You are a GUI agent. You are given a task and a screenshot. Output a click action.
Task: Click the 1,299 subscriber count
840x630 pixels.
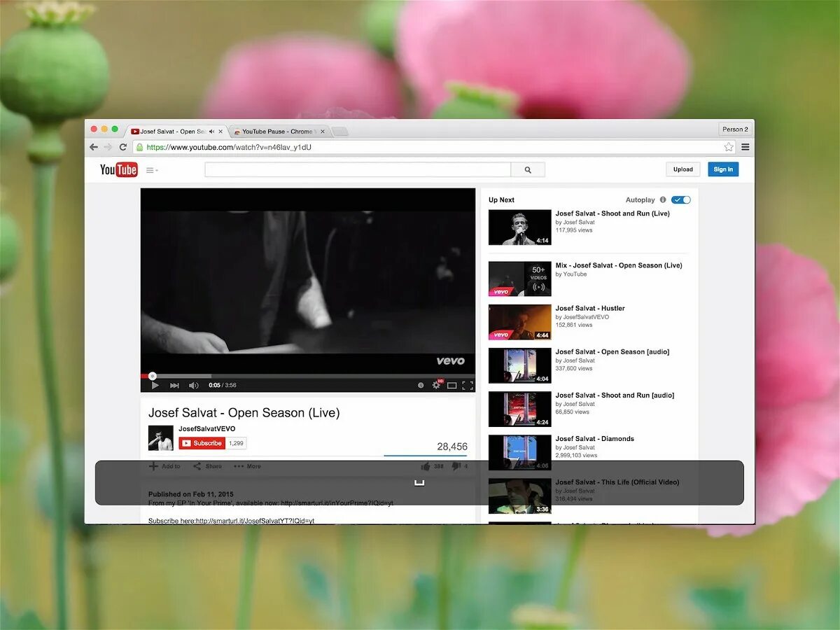tap(237, 443)
